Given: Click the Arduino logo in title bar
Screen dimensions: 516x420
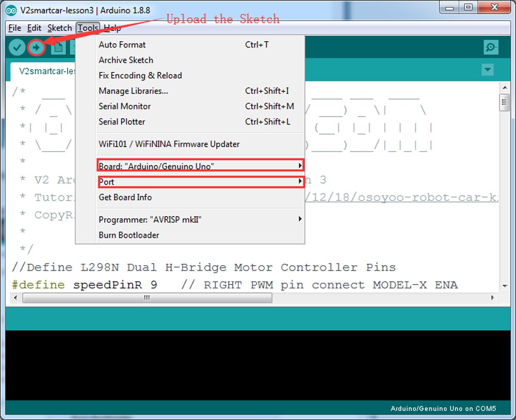Looking at the screenshot, I should point(11,10).
